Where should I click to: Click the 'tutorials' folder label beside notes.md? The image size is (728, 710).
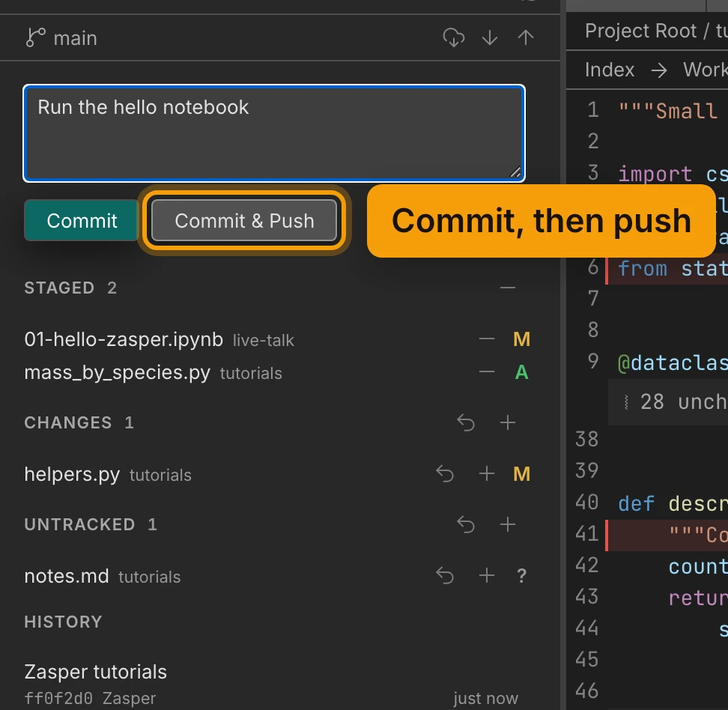pyautogui.click(x=150, y=577)
